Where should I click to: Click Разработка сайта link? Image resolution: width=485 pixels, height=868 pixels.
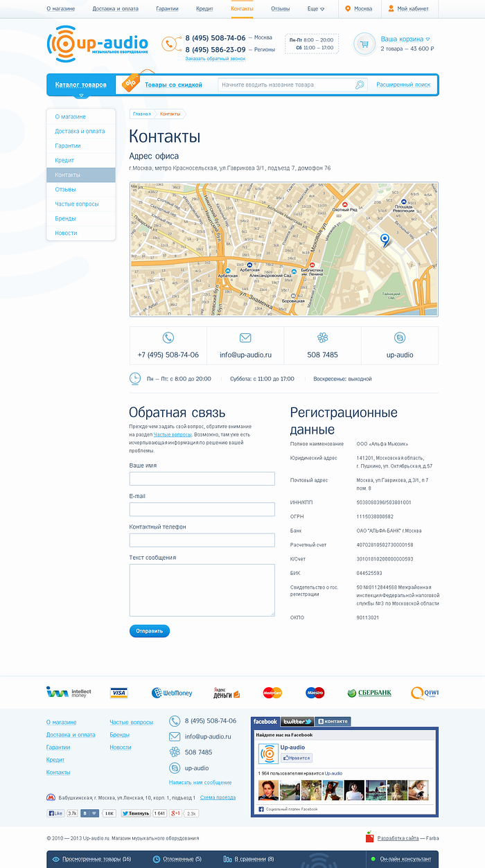(398, 838)
